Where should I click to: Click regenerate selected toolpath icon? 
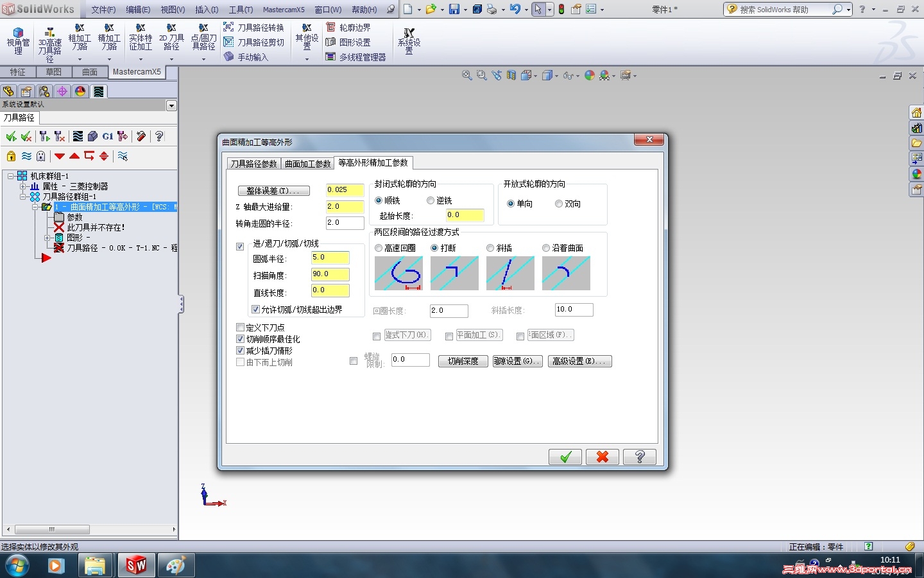(x=44, y=136)
